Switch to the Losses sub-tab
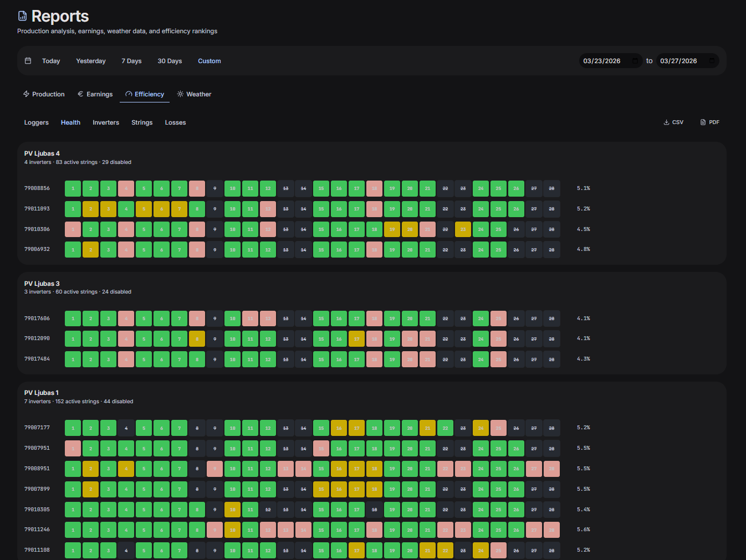 point(175,122)
